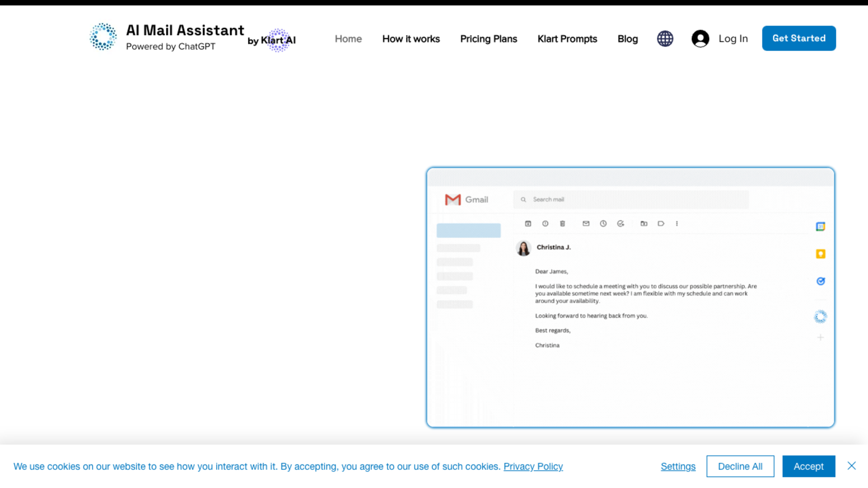This screenshot has height=488, width=868.
Task: Click the Privacy Policy cookie link
Action: tap(532, 466)
